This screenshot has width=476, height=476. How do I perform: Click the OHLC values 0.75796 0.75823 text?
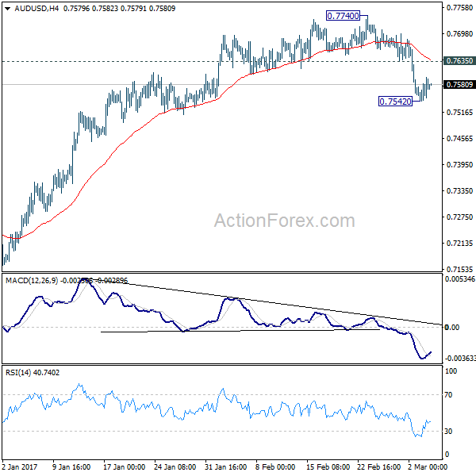pyautogui.click(x=90, y=9)
